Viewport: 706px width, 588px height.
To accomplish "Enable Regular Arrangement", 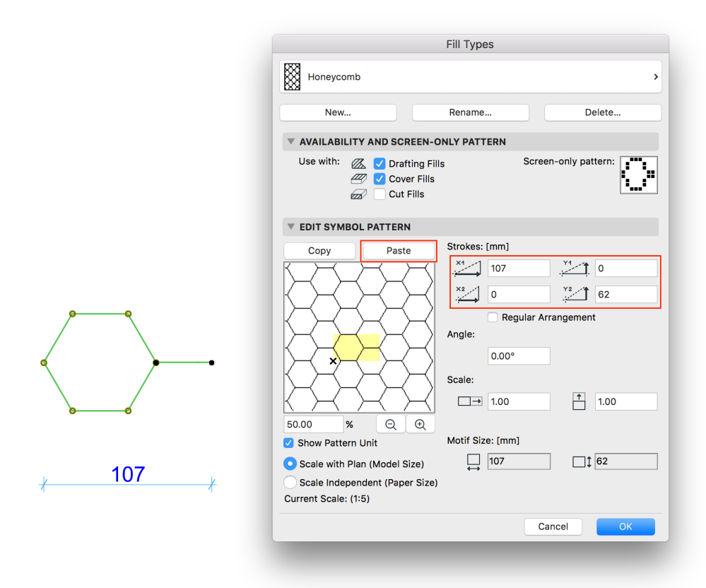I will [x=493, y=317].
